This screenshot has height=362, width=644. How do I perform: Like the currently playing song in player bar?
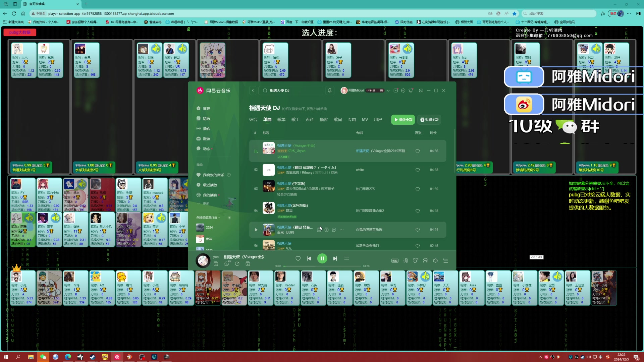click(298, 258)
